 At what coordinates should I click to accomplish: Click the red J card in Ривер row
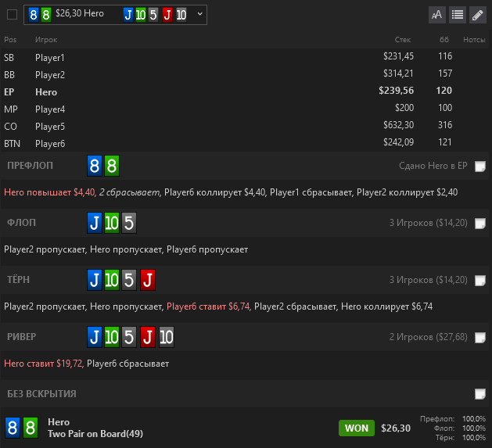coord(148,337)
